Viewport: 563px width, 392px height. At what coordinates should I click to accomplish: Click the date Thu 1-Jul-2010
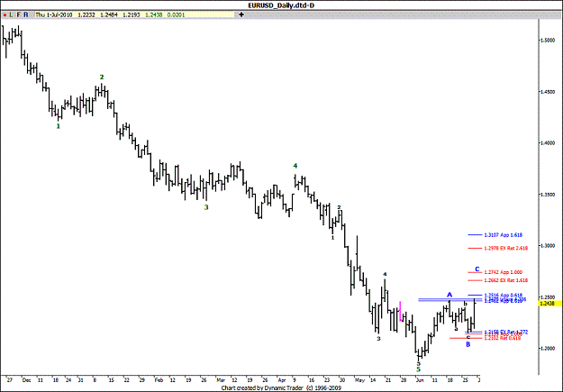[x=53, y=15]
